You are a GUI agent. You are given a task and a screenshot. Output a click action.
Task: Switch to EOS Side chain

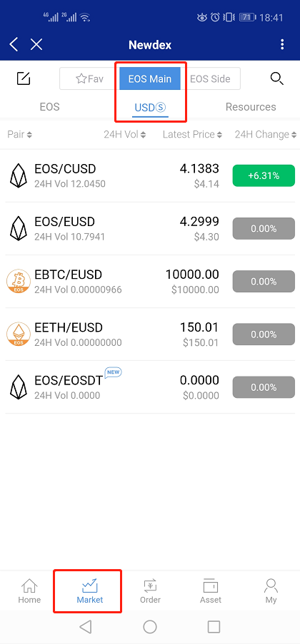[x=210, y=78]
